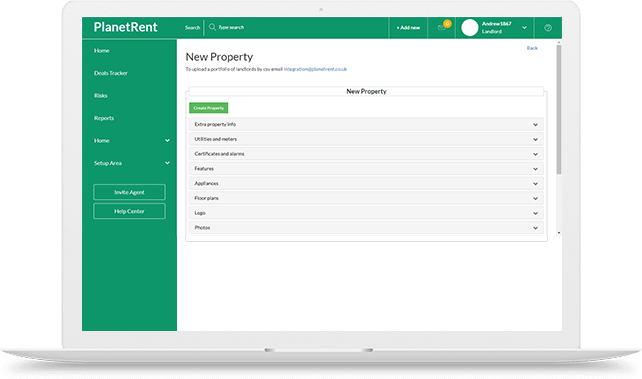Viewport: 642px width, 379px height.
Task: Click the help question mark icon
Action: (x=548, y=28)
